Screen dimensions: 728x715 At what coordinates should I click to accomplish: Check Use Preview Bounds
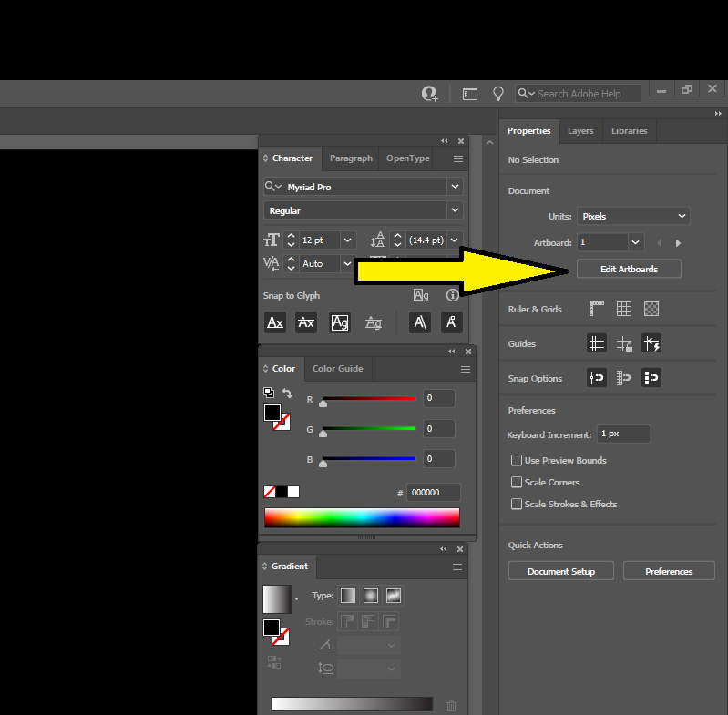coord(517,460)
